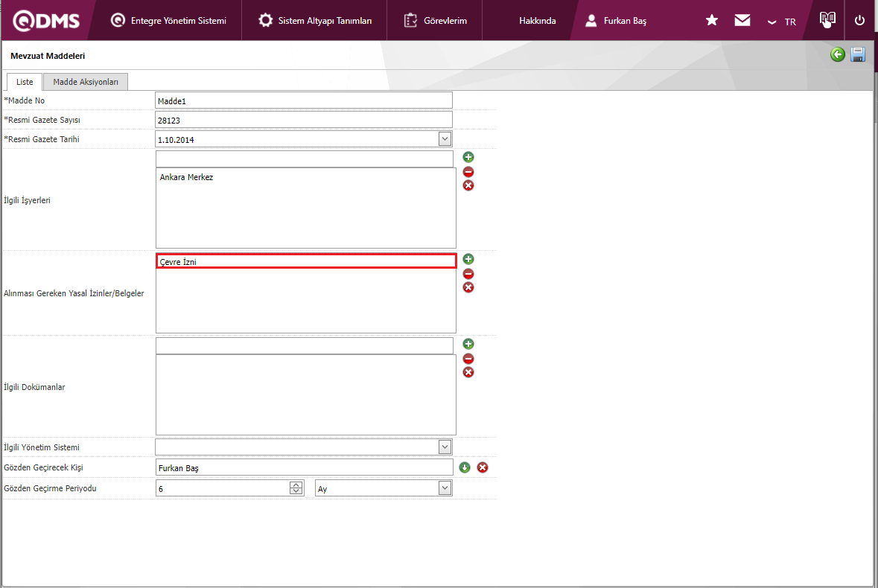This screenshot has height=588, width=878.
Task: Decrease Gözden Geçirme Periyodu value
Action: [296, 492]
